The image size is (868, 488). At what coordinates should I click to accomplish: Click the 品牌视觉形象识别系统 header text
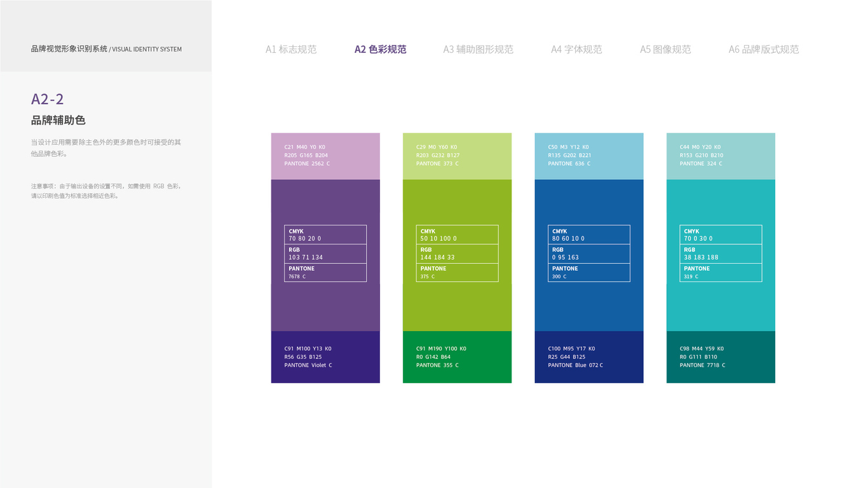[69, 49]
